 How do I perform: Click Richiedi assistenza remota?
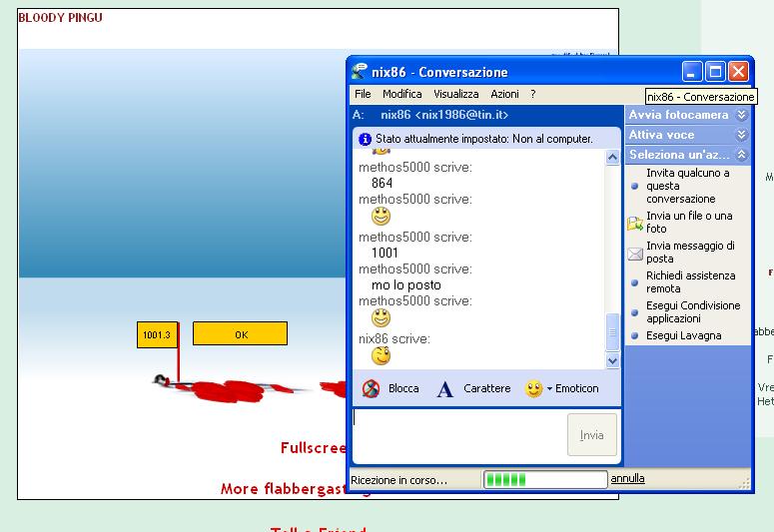click(690, 282)
